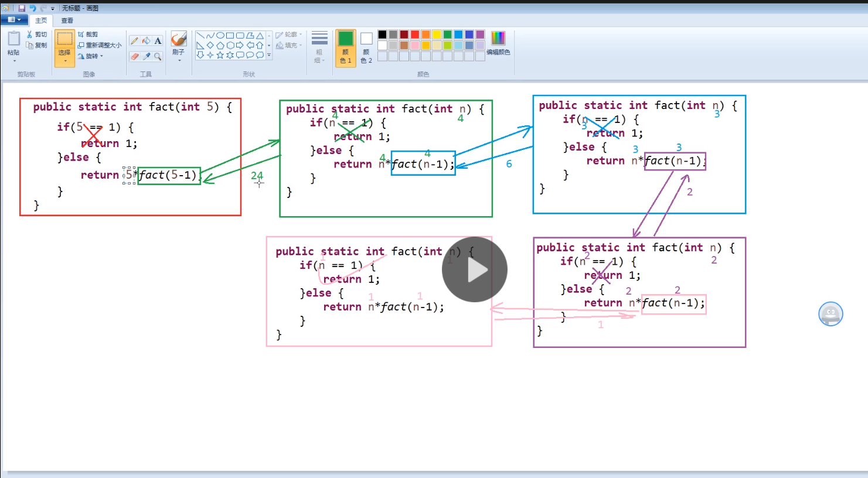Pick the yellow color swatch
The width and height of the screenshot is (868, 478).
[437, 35]
